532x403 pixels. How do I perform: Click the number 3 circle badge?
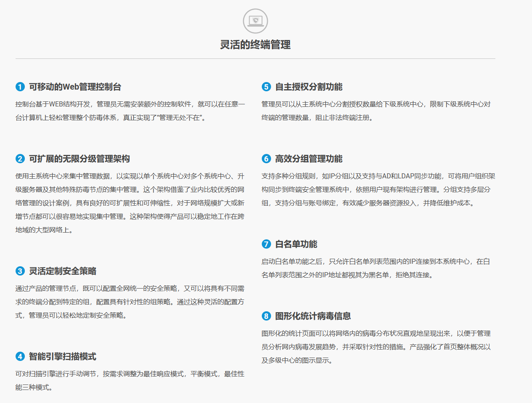pos(20,271)
